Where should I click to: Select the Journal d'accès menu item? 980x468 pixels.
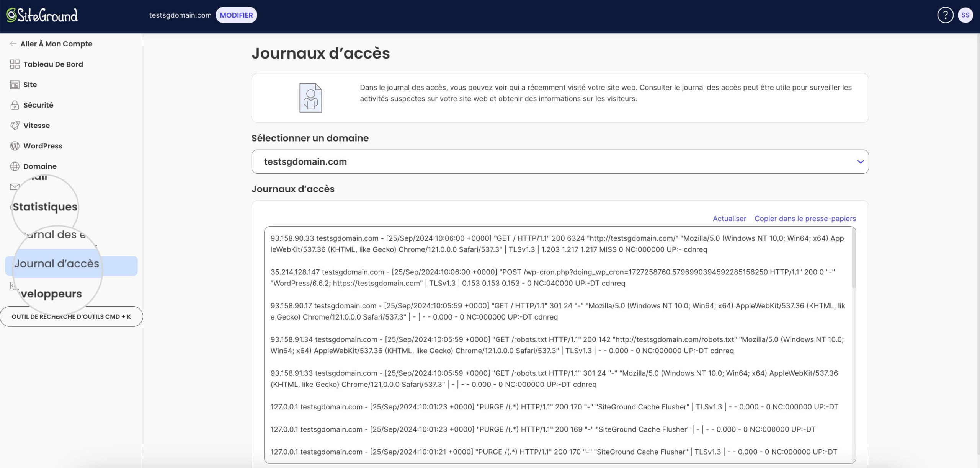click(71, 266)
